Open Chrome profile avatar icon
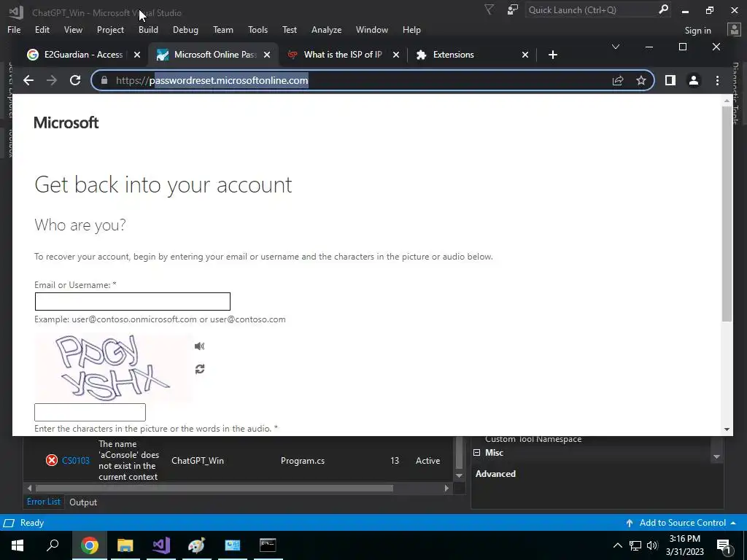 coord(694,80)
